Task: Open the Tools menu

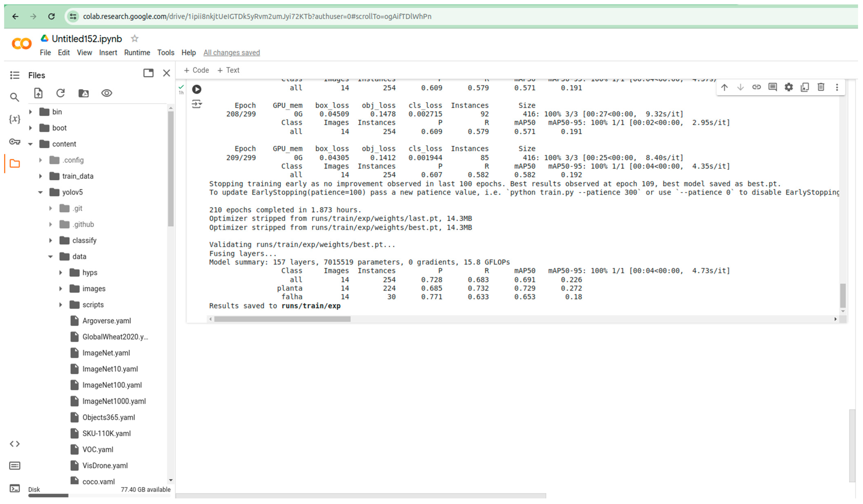Action: [x=166, y=53]
